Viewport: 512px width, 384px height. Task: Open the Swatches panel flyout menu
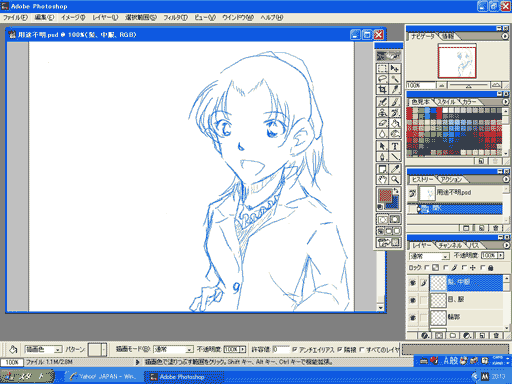[x=506, y=102]
